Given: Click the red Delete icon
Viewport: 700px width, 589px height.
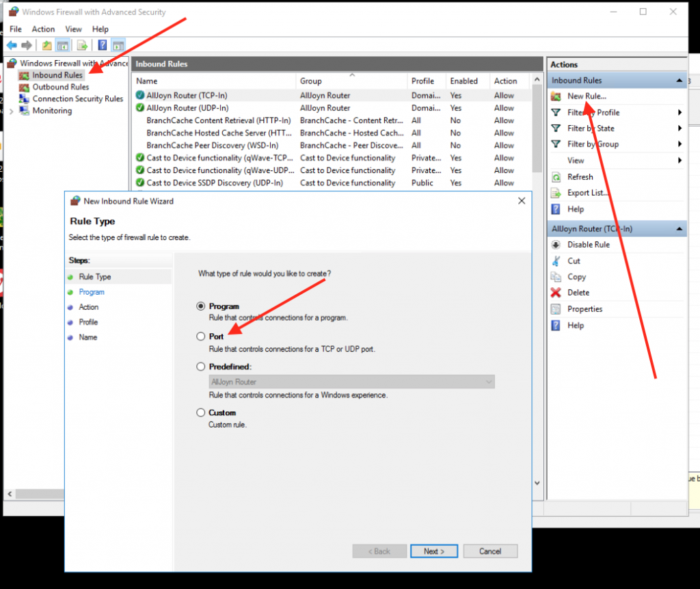Looking at the screenshot, I should 556,293.
